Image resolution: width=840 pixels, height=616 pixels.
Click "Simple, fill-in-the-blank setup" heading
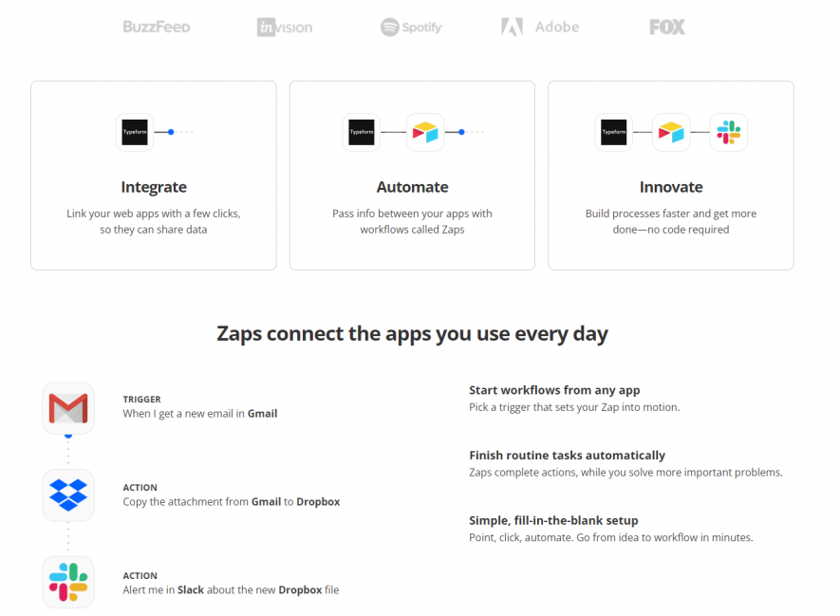553,520
